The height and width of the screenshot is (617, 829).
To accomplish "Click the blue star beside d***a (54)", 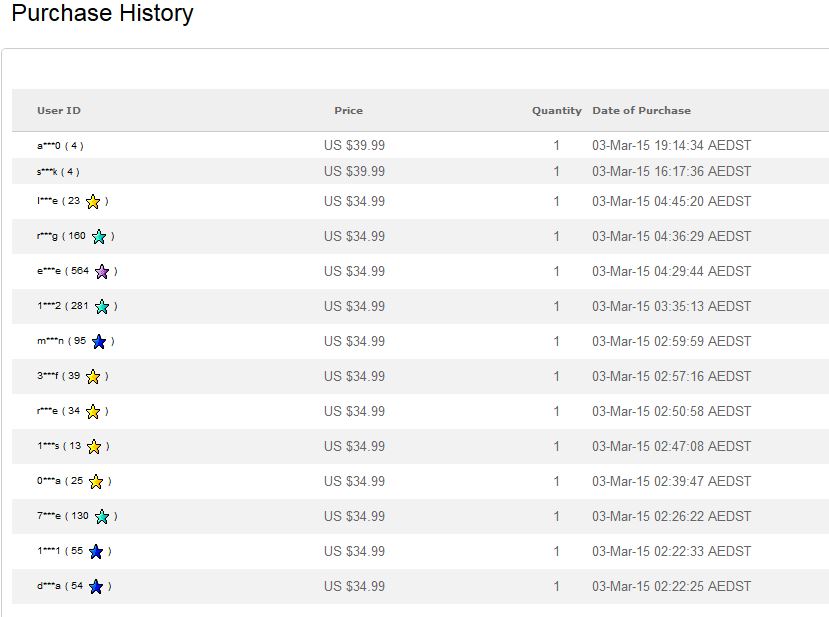I will click(x=96, y=586).
